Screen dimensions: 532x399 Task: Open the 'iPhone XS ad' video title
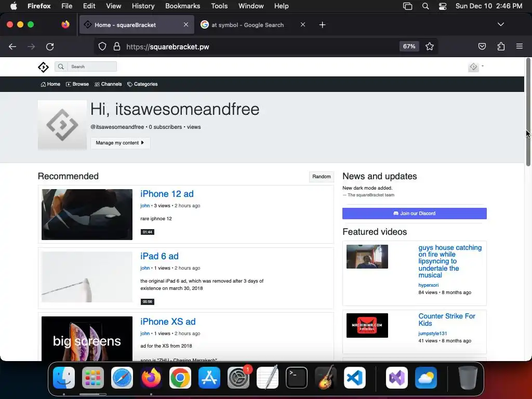[x=168, y=322]
